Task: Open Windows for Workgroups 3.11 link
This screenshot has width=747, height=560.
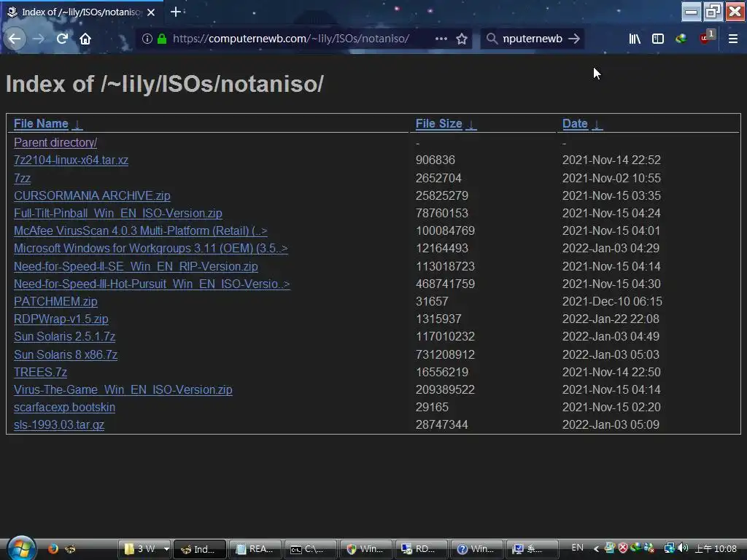Action: [151, 249]
